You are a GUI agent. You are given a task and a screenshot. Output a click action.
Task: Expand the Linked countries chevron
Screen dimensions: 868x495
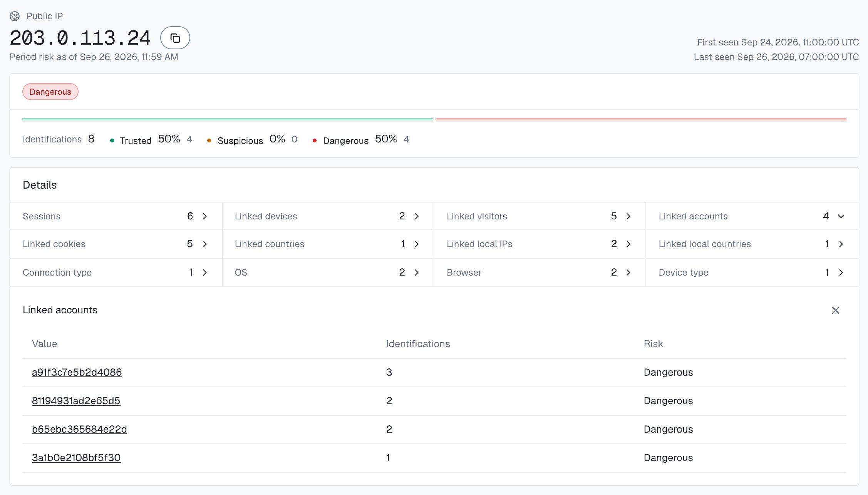coord(417,244)
